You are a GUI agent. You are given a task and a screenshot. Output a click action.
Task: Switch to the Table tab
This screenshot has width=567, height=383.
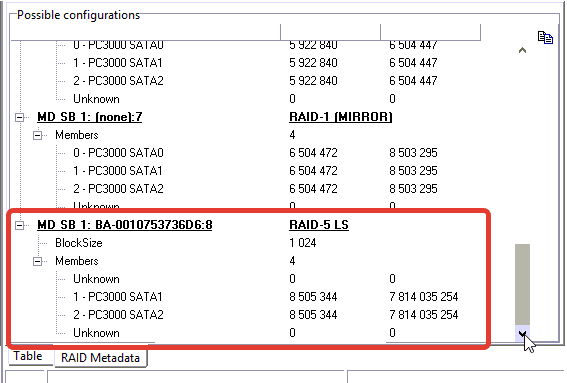(x=28, y=356)
